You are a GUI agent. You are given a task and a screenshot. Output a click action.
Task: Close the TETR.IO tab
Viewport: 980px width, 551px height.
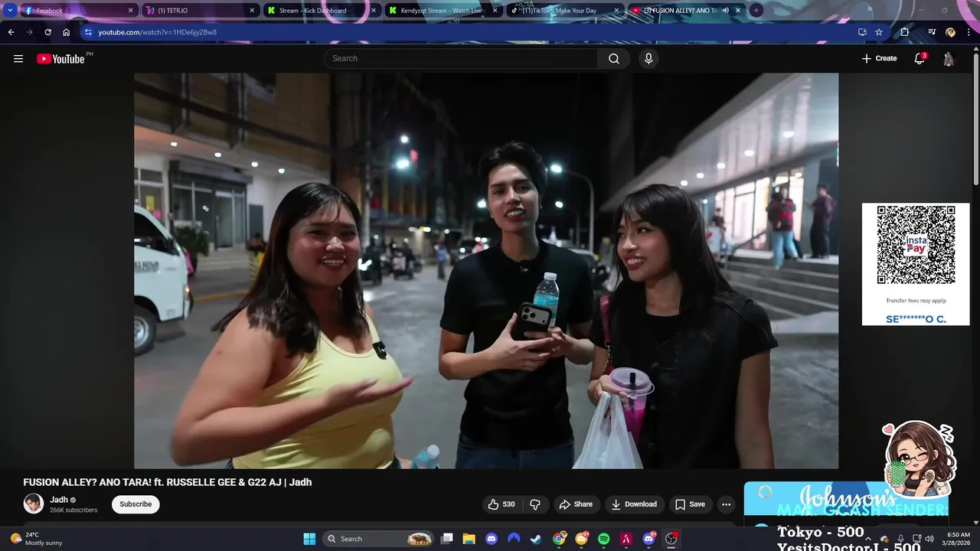coord(252,11)
